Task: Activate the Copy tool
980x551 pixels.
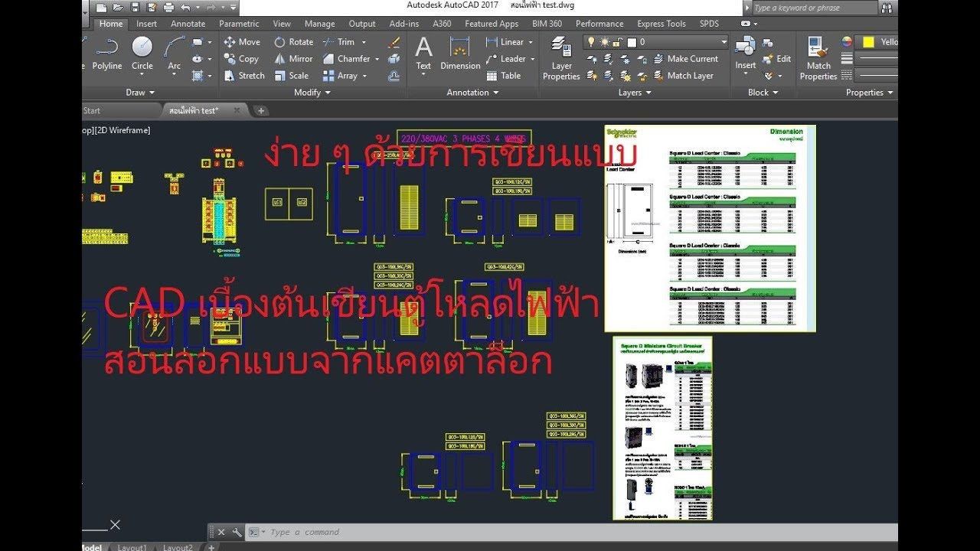Action: (241, 59)
